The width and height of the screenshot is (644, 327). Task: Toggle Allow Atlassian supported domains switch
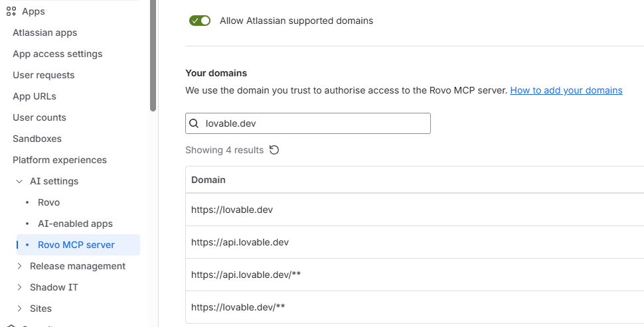click(x=200, y=21)
